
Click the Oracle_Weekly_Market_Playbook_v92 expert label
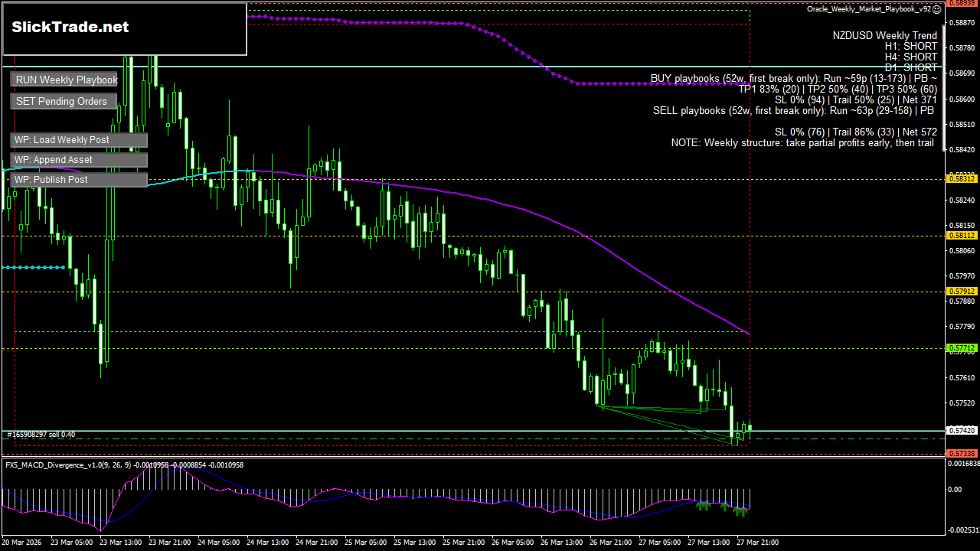pyautogui.click(x=869, y=9)
